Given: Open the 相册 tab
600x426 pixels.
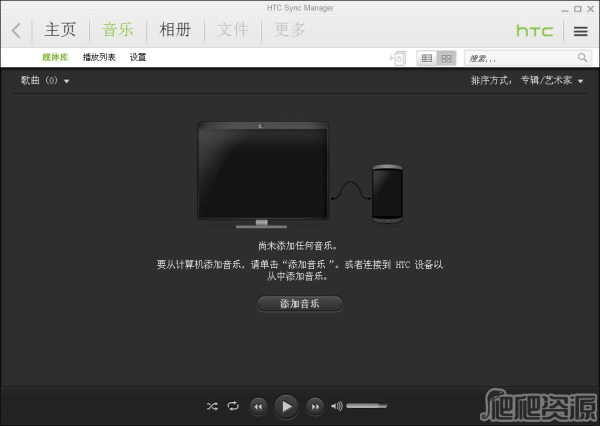Looking at the screenshot, I should click(x=175, y=30).
